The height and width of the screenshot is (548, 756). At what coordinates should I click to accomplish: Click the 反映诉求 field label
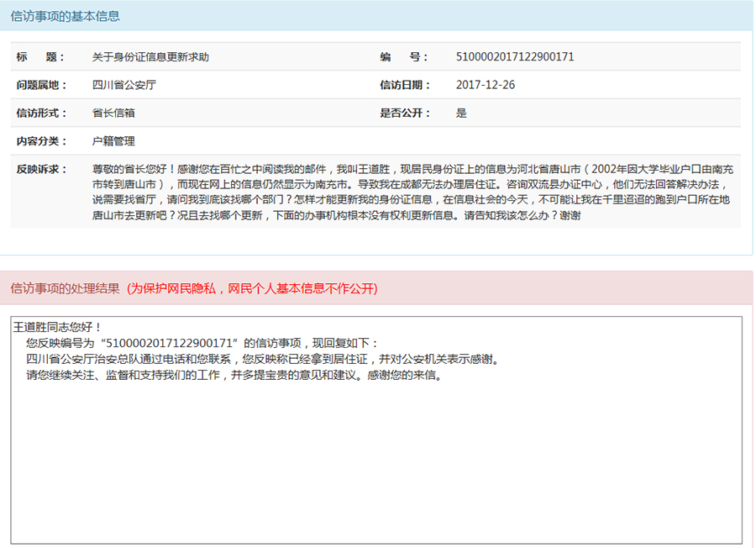39,169
